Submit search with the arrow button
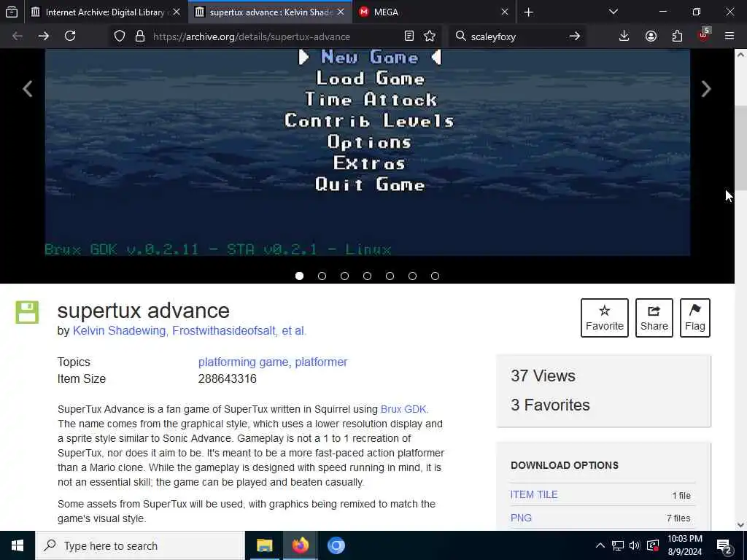747x560 pixels. click(575, 36)
